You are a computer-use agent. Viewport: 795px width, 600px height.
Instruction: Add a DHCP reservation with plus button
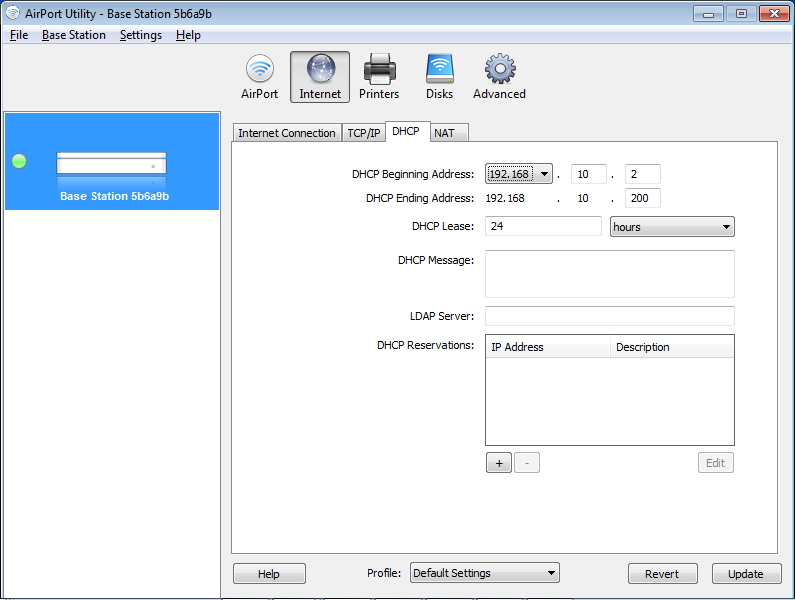[499, 463]
